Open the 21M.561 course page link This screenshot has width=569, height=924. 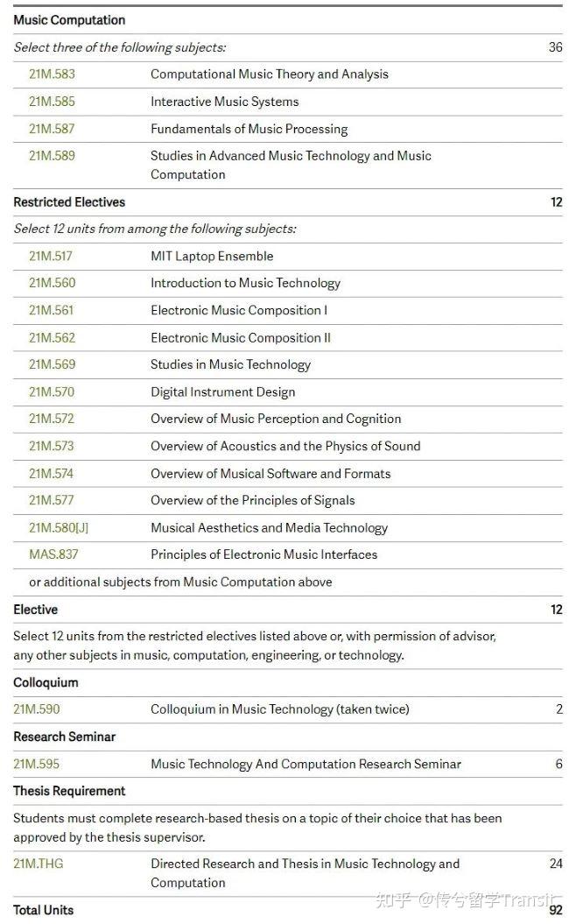[51, 310]
